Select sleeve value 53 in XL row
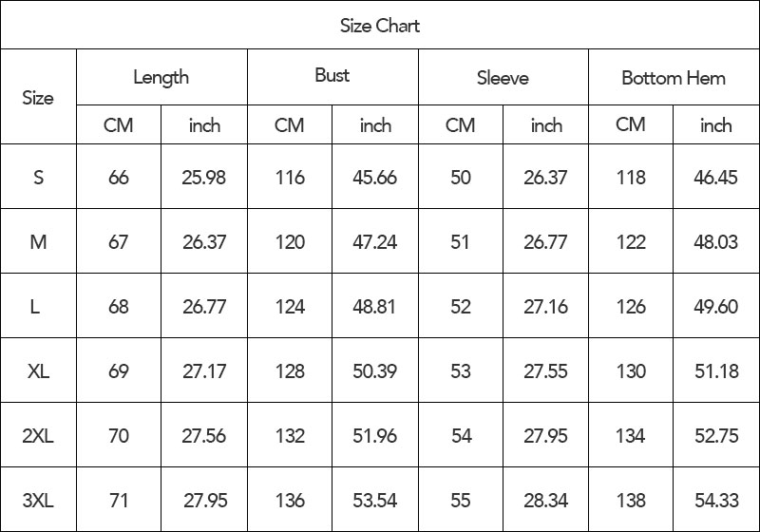Image resolution: width=760 pixels, height=532 pixels. pyautogui.click(x=461, y=371)
